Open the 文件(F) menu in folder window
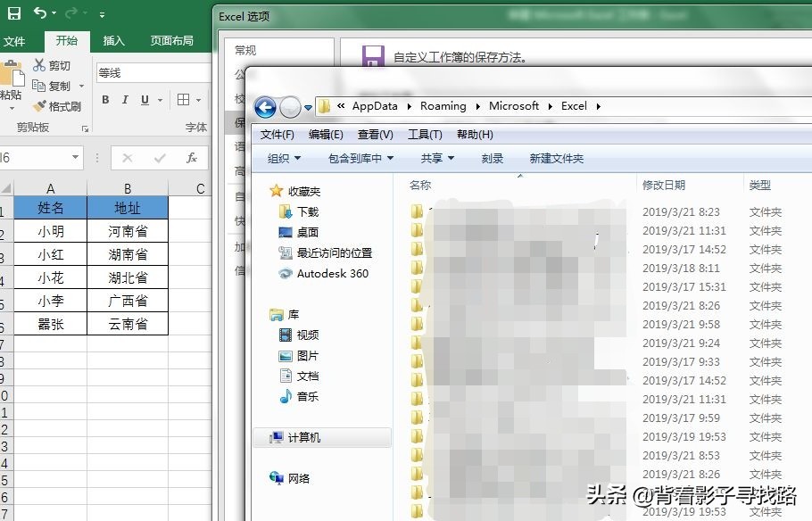 click(277, 135)
